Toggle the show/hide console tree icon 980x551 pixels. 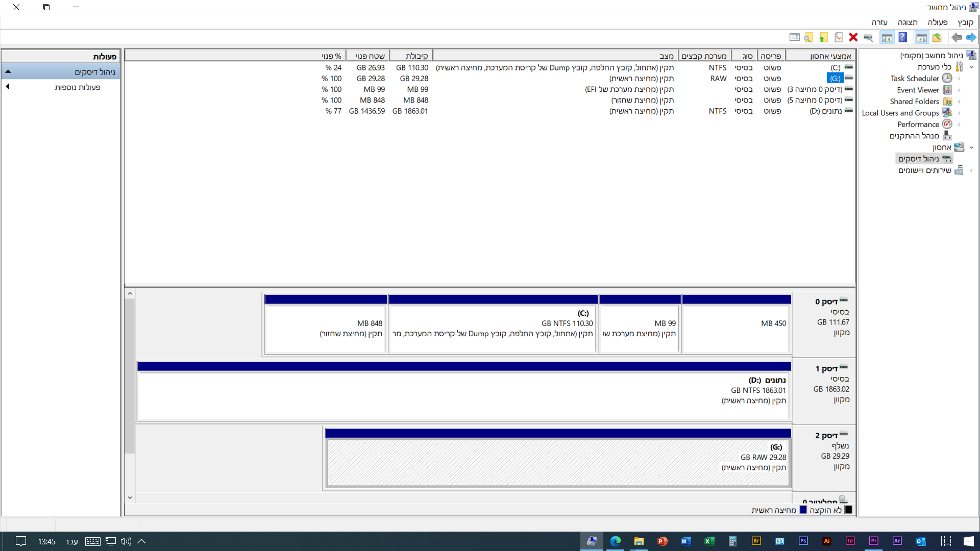point(921,37)
